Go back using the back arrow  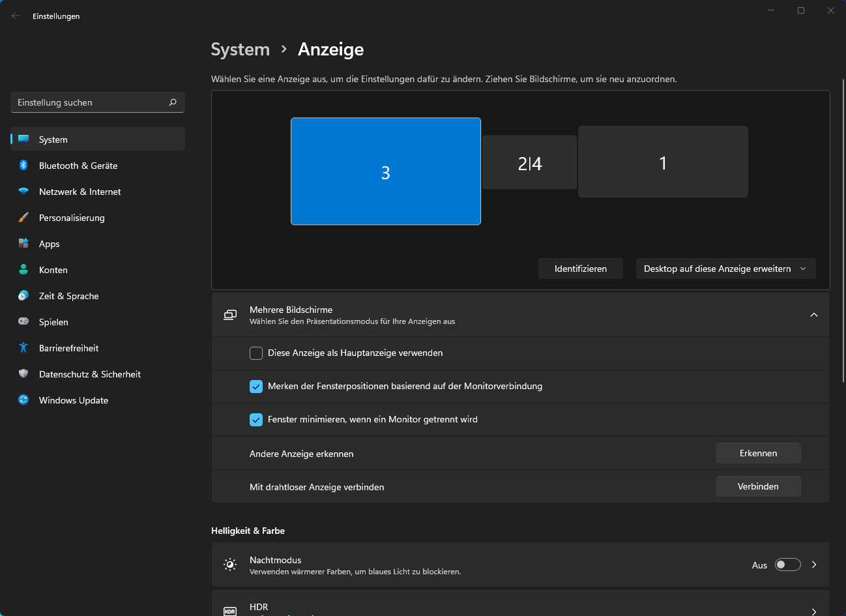[16, 16]
